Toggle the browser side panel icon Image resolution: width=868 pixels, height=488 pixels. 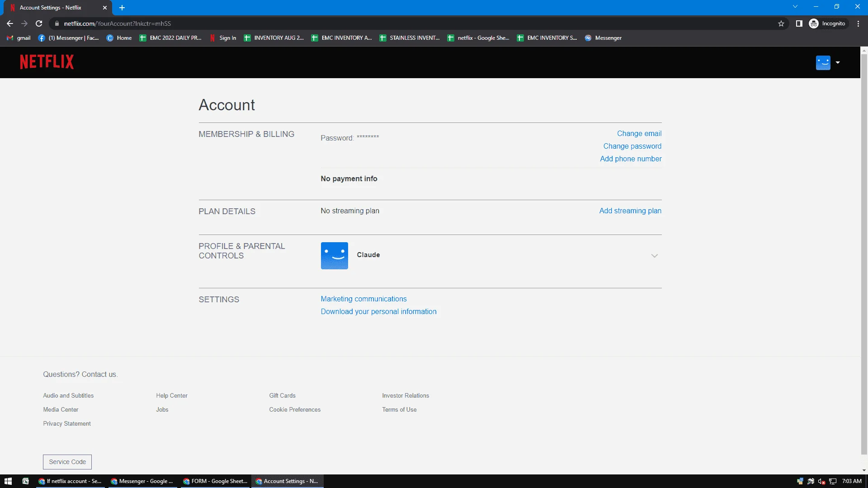(x=799, y=23)
